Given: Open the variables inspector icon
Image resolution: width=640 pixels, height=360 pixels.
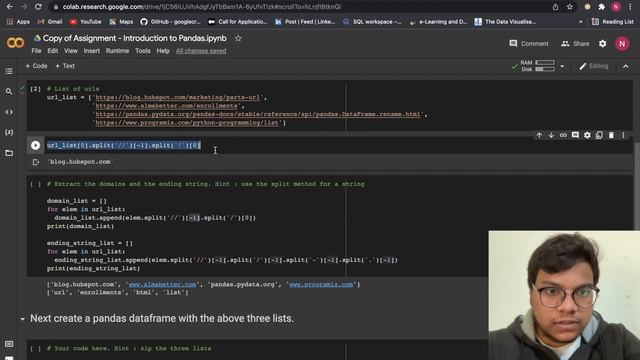Looking at the screenshot, I should [x=9, y=132].
